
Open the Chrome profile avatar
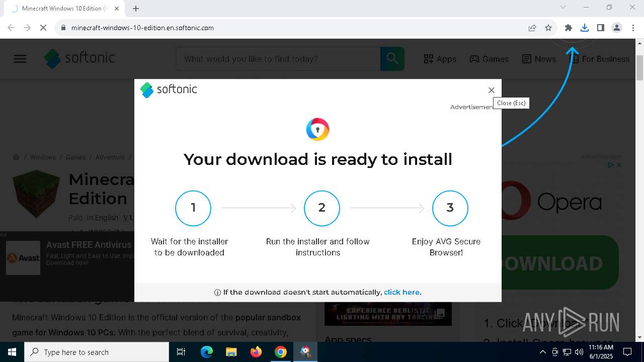[616, 28]
